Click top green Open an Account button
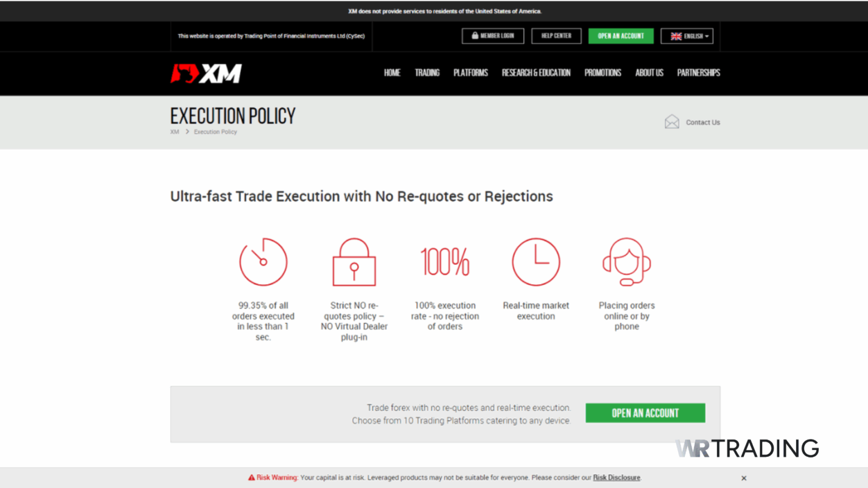 tap(621, 36)
